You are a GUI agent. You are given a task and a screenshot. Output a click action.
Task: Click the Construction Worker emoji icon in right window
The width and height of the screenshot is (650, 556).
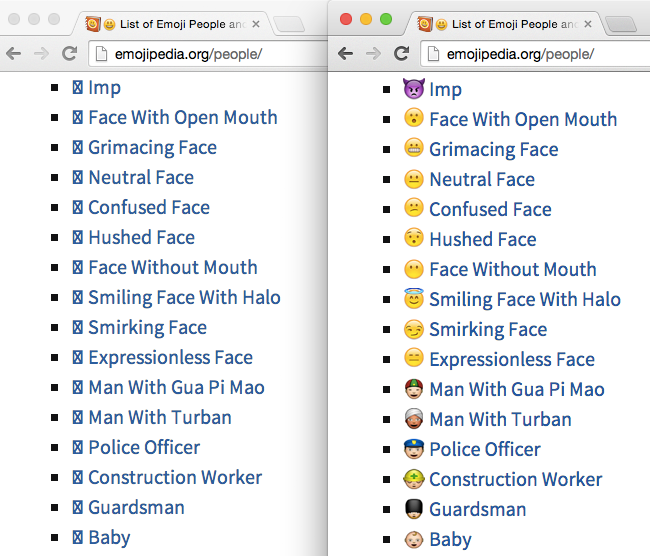tap(414, 479)
